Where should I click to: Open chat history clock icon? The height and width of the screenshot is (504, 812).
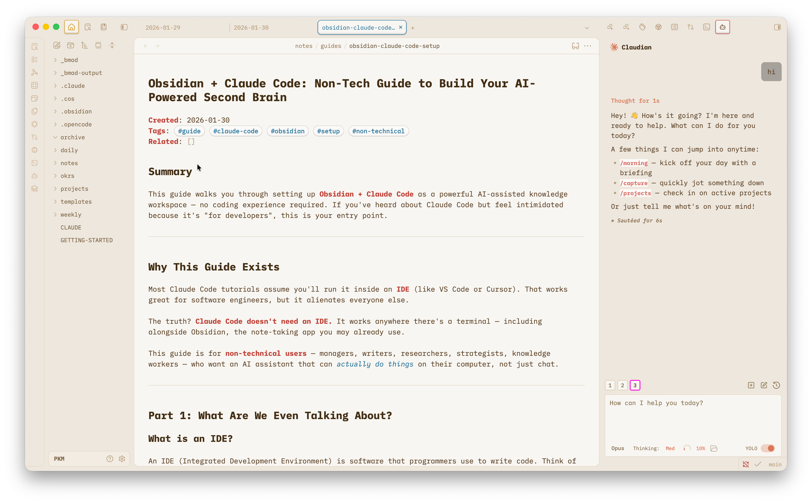coord(776,385)
